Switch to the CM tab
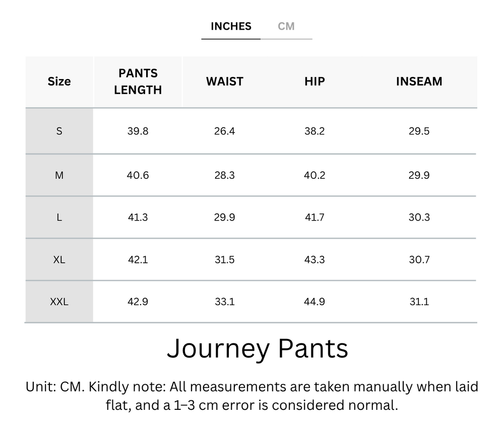Viewport: 504px width, 428px height. [287, 26]
